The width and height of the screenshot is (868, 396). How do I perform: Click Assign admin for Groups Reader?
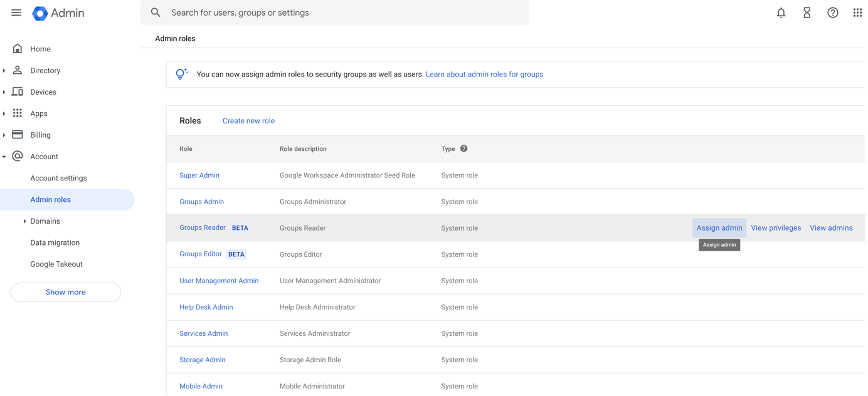tap(719, 228)
